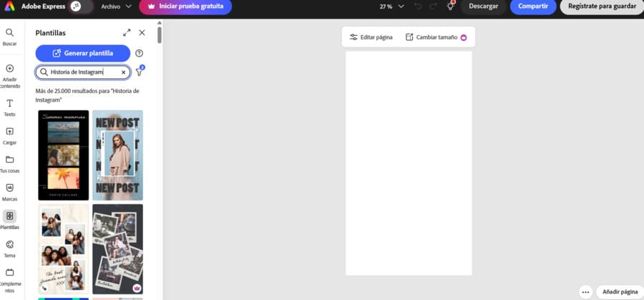
Task: Click Iniciar prueba gratuita
Action: [x=185, y=6]
